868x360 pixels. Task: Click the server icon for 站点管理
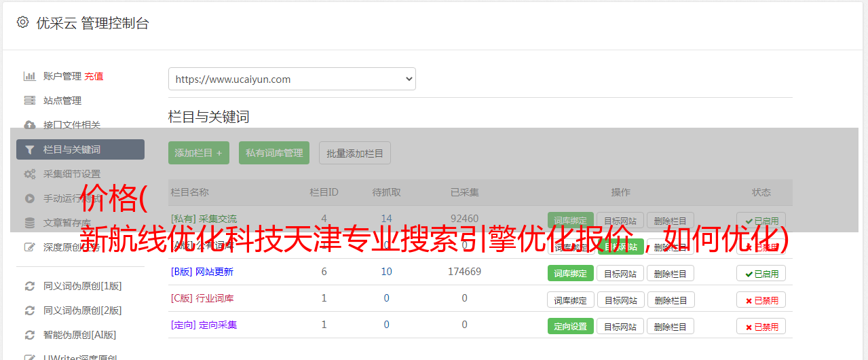(x=30, y=101)
